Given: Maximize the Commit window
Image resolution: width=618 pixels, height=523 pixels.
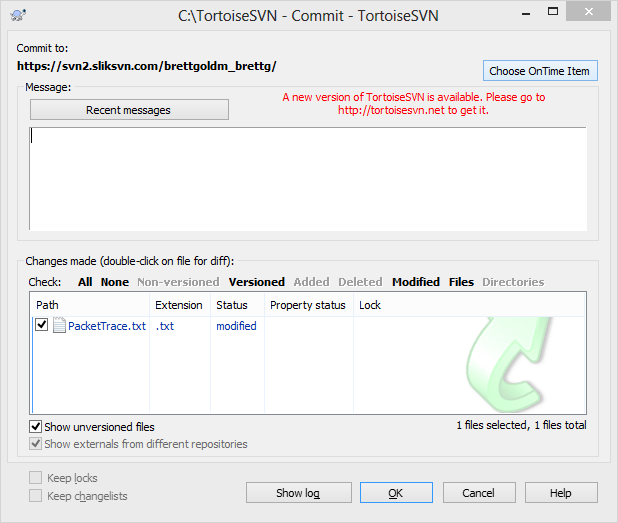Looking at the screenshot, I should click(553, 12).
